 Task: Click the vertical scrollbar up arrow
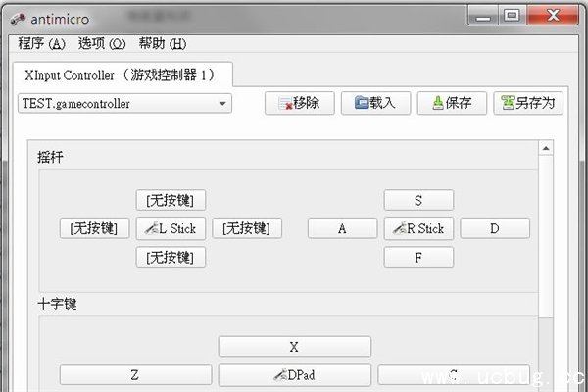(x=546, y=147)
